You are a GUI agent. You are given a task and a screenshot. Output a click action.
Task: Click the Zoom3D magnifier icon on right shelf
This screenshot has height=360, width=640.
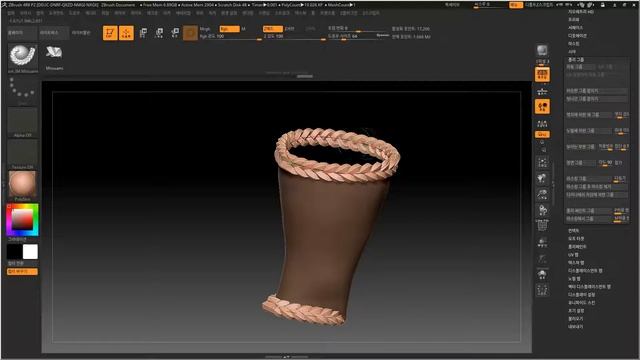click(x=542, y=194)
